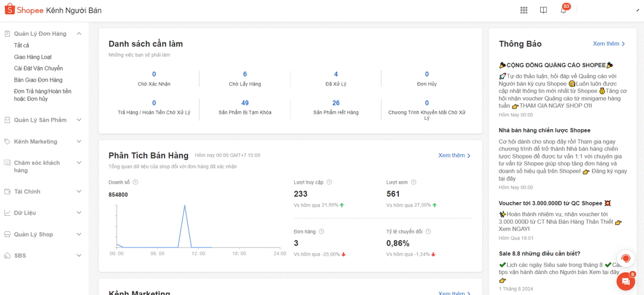Screen dimensions: 644x295
Task: Click help icon beside Lượt truy cập
Action: [x=329, y=182]
